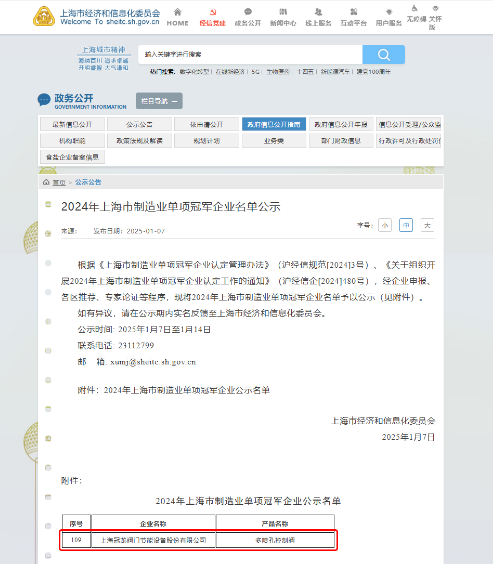
Task: Switch to 关怀版 care version
Action: pos(435,17)
